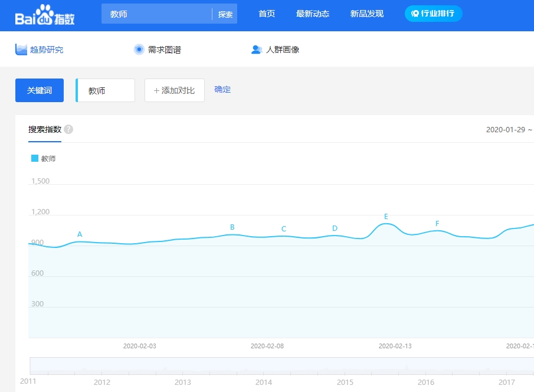
Task: Click the badge icon in 行业排行 button
Action: pos(415,14)
